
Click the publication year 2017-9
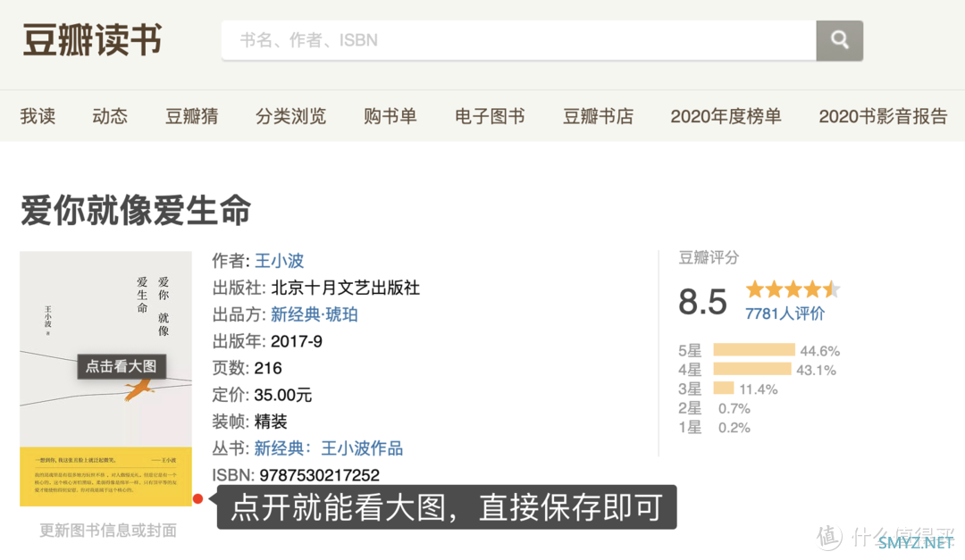point(297,341)
